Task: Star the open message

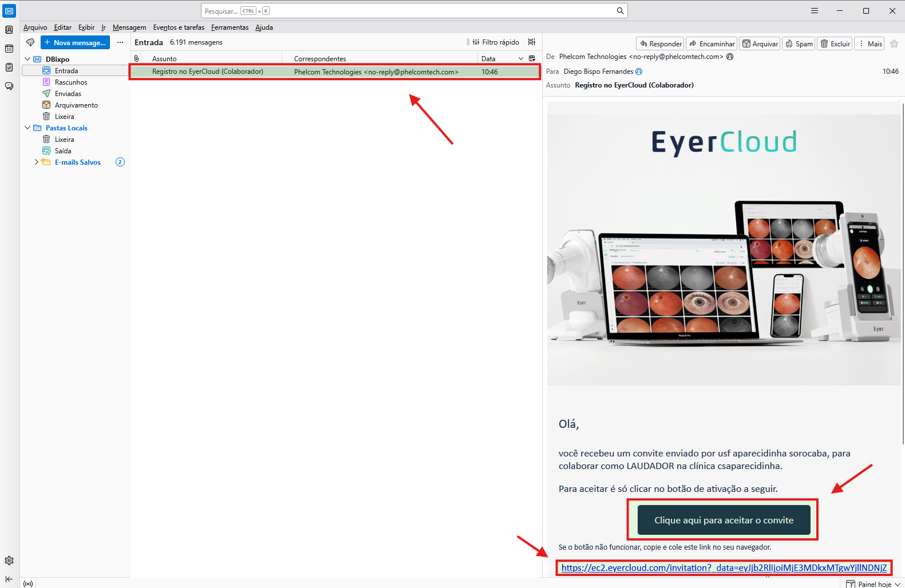Action: pyautogui.click(x=894, y=43)
